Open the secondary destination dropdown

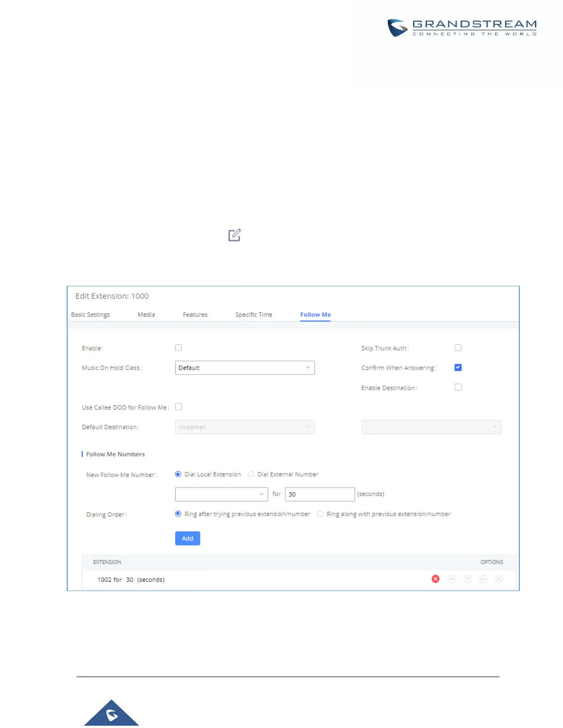click(431, 427)
